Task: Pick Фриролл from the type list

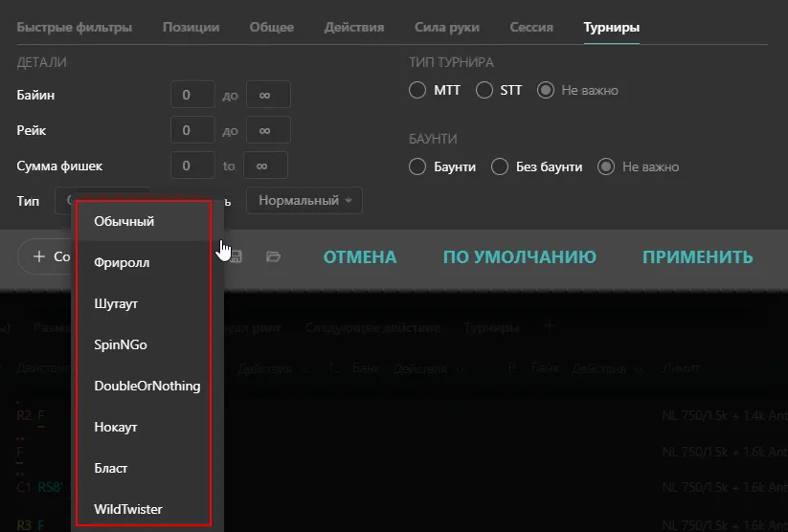Action: [122, 262]
